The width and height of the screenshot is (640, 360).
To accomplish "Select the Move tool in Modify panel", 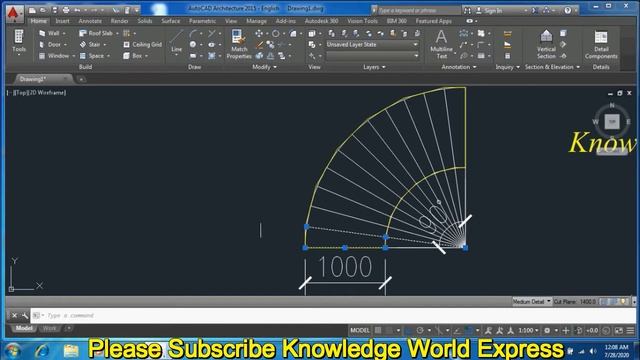I will coord(259,33).
